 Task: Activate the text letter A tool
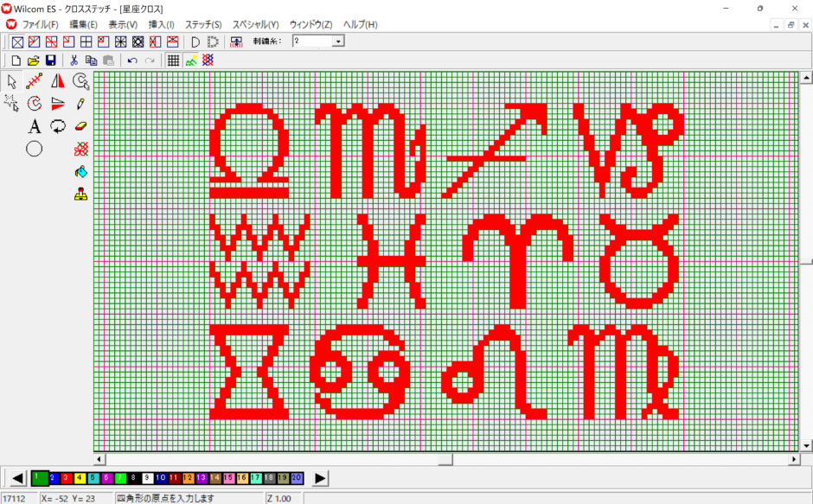[35, 126]
